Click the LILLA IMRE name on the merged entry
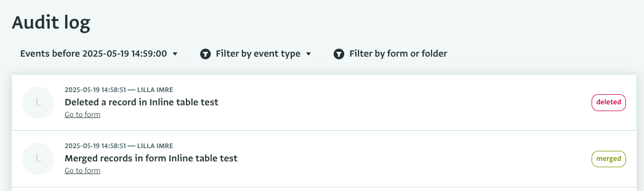644x191 pixels. 155,145
